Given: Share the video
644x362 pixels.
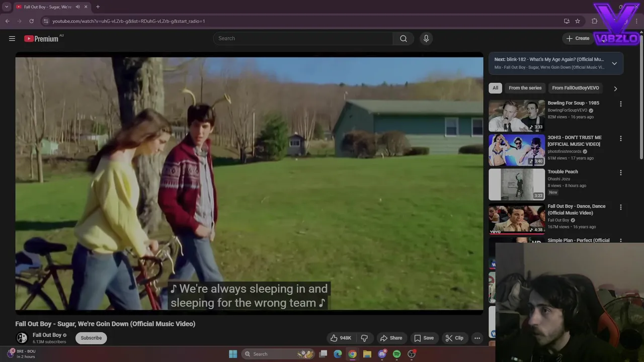Looking at the screenshot, I should point(391,338).
